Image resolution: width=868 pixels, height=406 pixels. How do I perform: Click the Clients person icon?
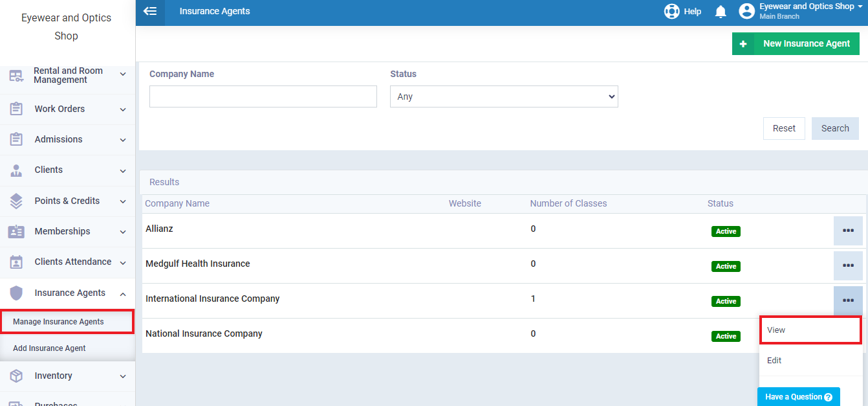pyautogui.click(x=16, y=170)
